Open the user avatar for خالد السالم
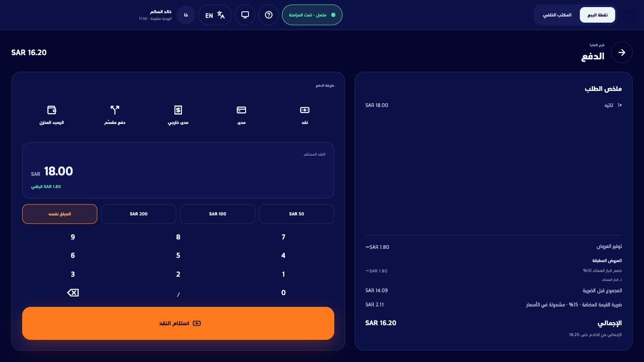 tap(186, 15)
